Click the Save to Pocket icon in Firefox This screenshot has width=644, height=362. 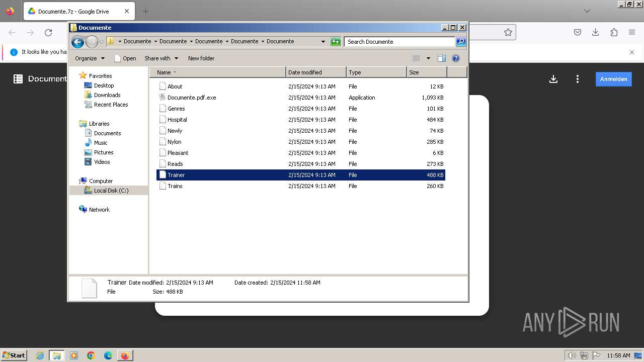[x=578, y=32]
